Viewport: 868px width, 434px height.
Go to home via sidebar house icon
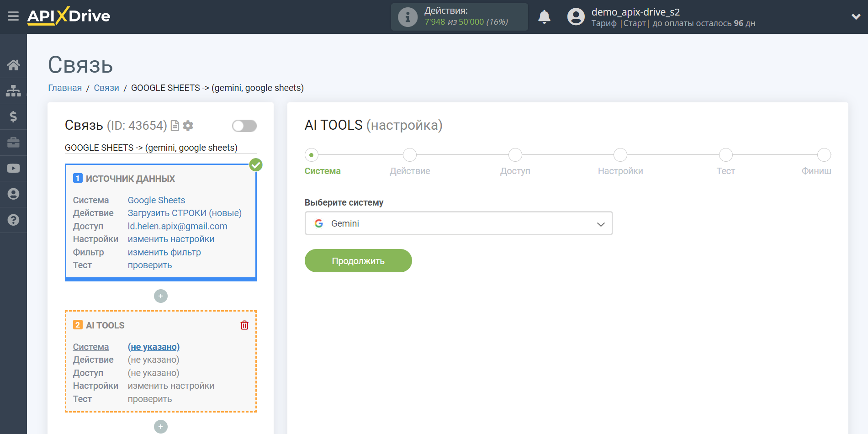[13, 65]
